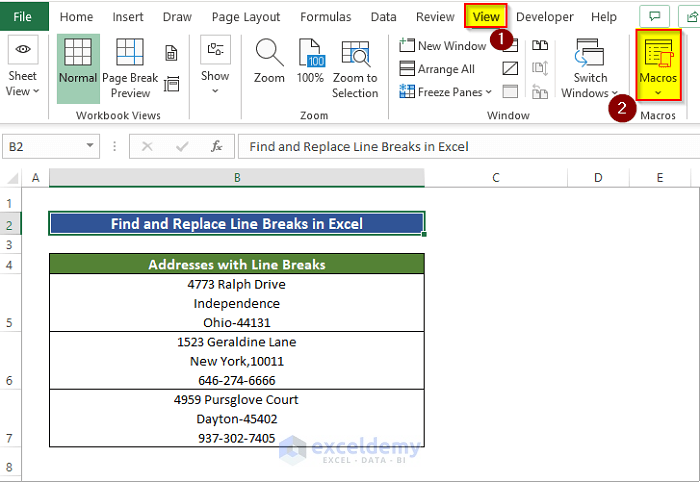Select column E header
The height and width of the screenshot is (482, 700).
pyautogui.click(x=660, y=178)
